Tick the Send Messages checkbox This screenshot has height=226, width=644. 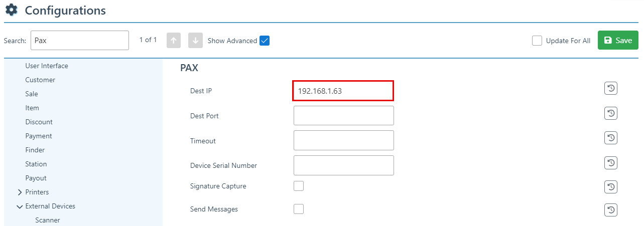tap(299, 209)
